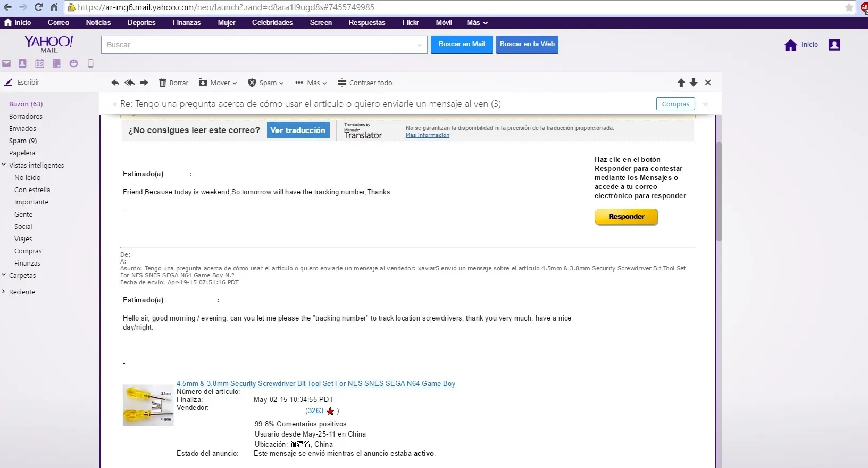Expand the search box dropdown arrow

point(419,45)
